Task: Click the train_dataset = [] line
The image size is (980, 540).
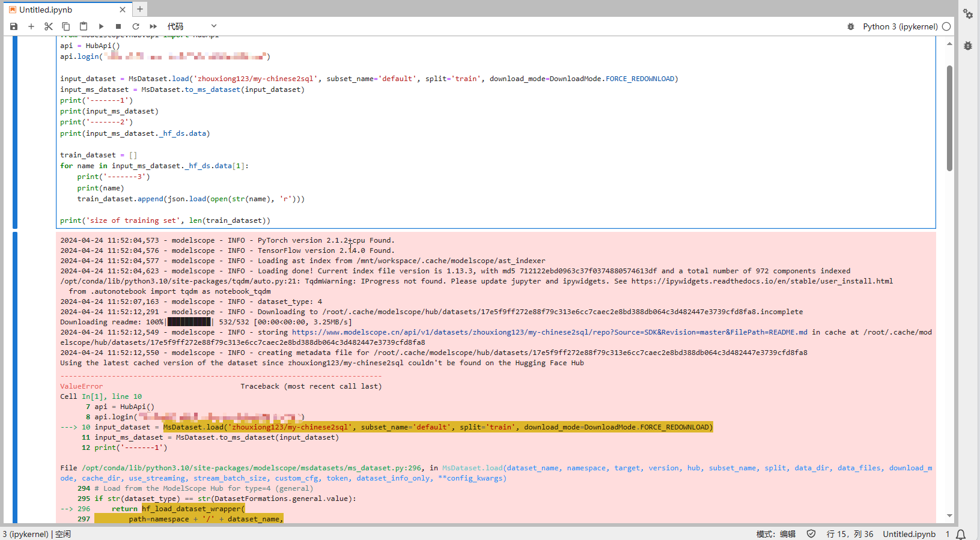Action: (x=99, y=155)
